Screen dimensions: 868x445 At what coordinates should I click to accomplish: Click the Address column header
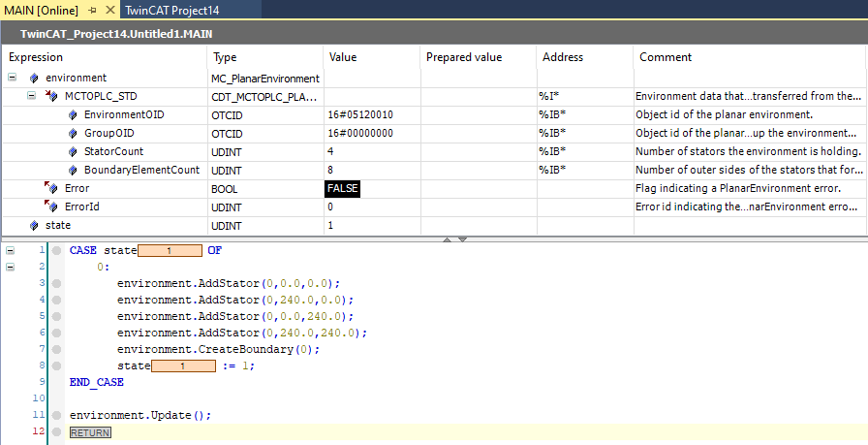(x=585, y=57)
